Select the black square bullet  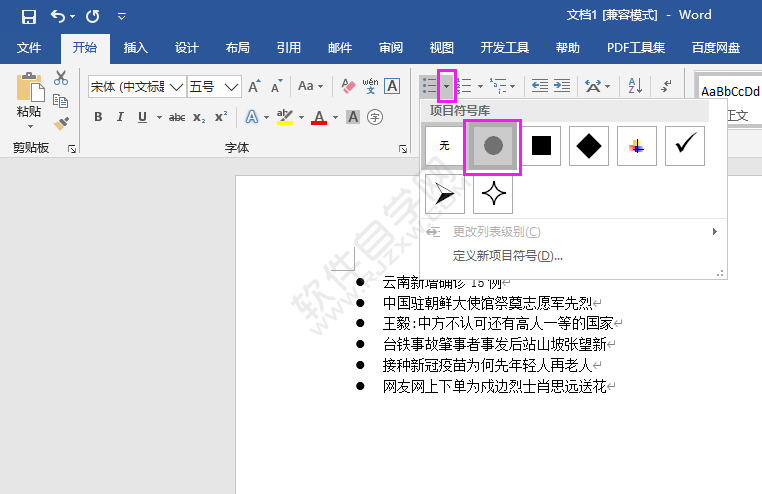pos(541,146)
